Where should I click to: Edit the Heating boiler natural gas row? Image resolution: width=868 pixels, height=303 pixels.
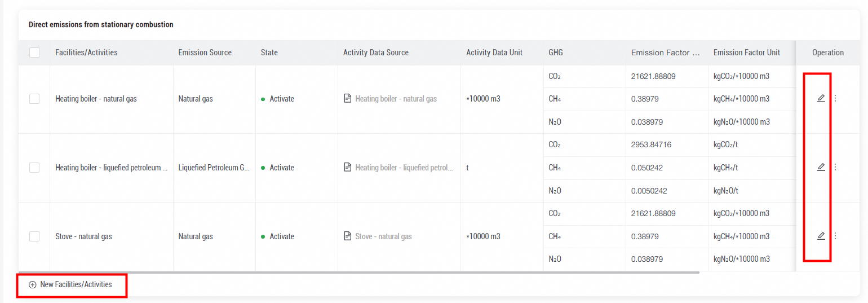tap(821, 99)
